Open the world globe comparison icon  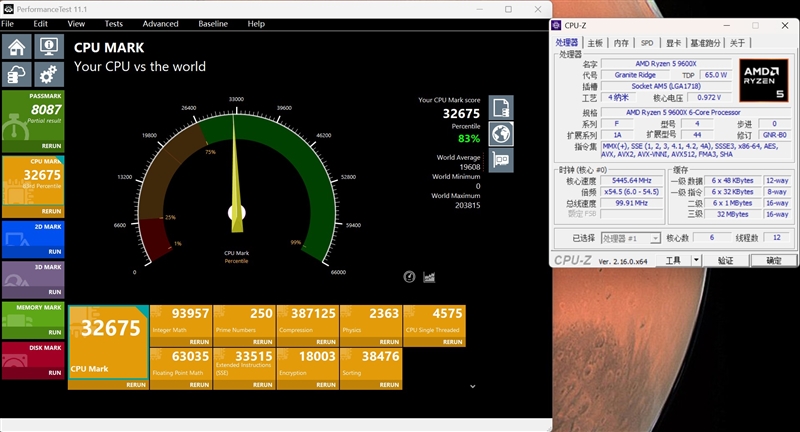click(501, 133)
